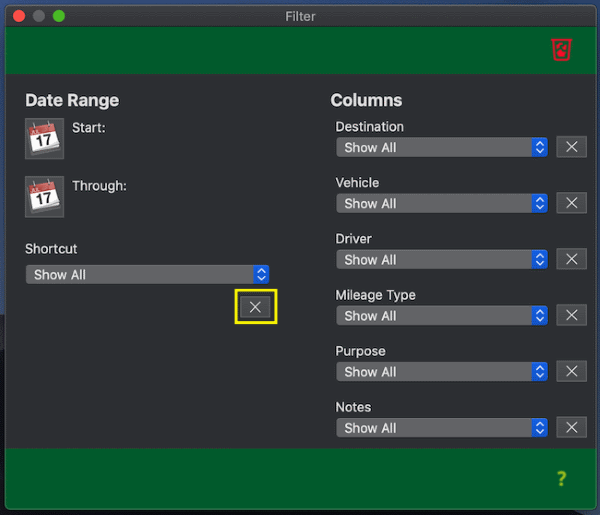Minimize the Filter window
Viewport: 600px width, 515px height.
[x=39, y=16]
